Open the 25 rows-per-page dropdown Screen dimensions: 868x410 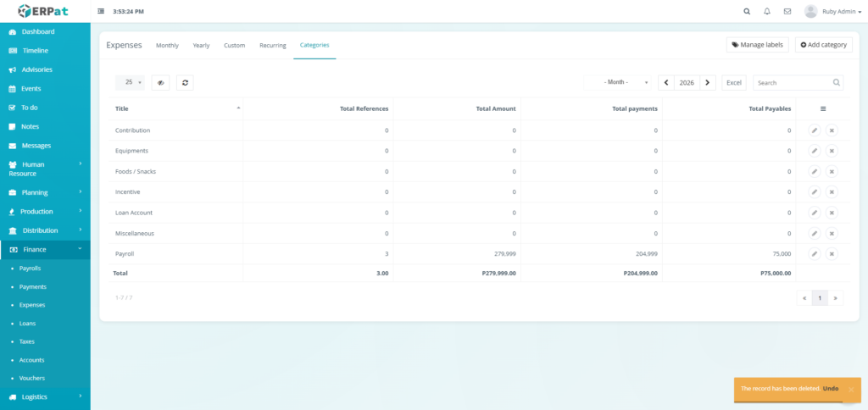pyautogui.click(x=130, y=82)
